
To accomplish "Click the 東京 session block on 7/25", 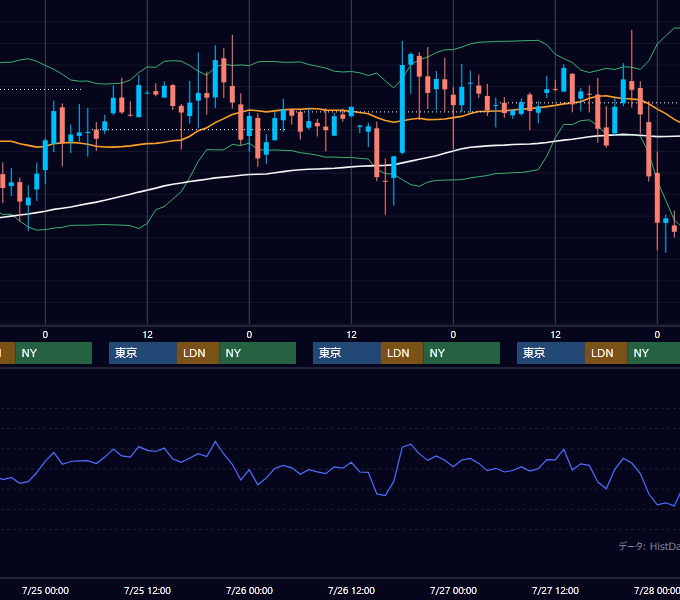I will (143, 353).
